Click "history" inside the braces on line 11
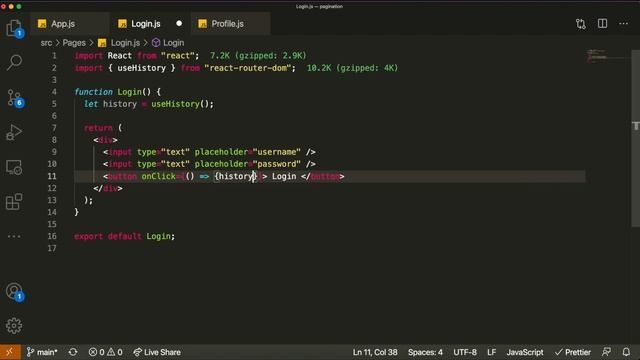Image resolution: width=640 pixels, height=360 pixels. [x=235, y=176]
